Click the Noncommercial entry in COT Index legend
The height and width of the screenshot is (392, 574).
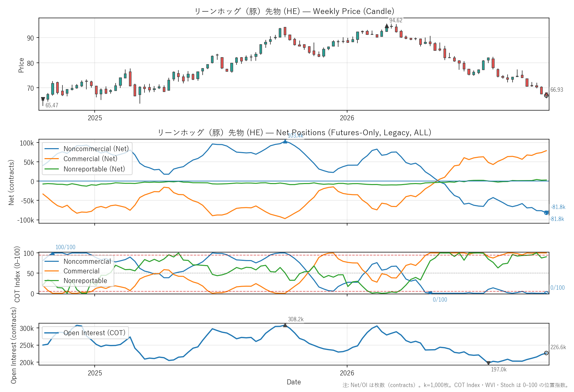(x=78, y=261)
